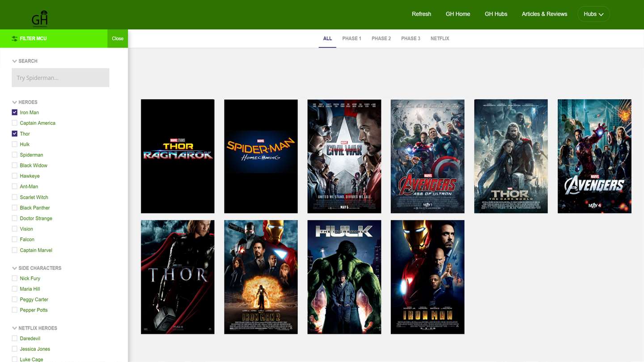Open the first Iron Man poster
The image size is (644, 362).
(x=428, y=277)
